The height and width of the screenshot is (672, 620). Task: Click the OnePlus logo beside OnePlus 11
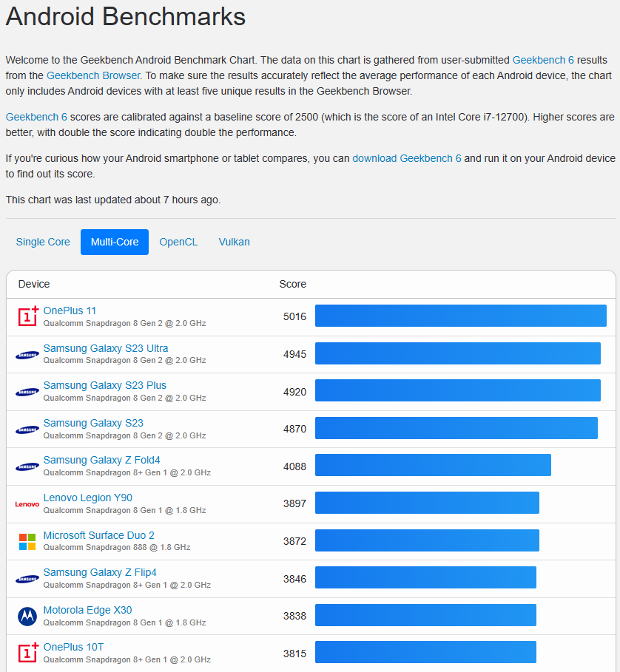(28, 316)
